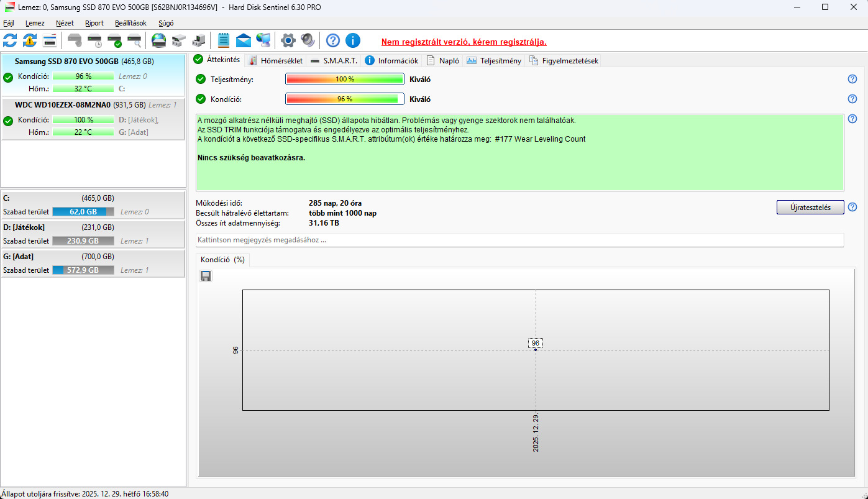Click the Nincs szükség beavatkozásra text

coord(251,157)
